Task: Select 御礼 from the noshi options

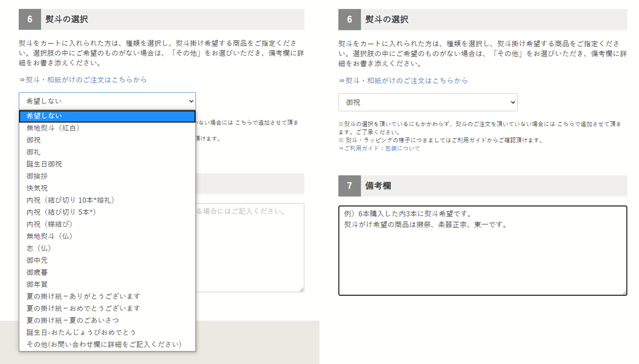Action: click(34, 152)
